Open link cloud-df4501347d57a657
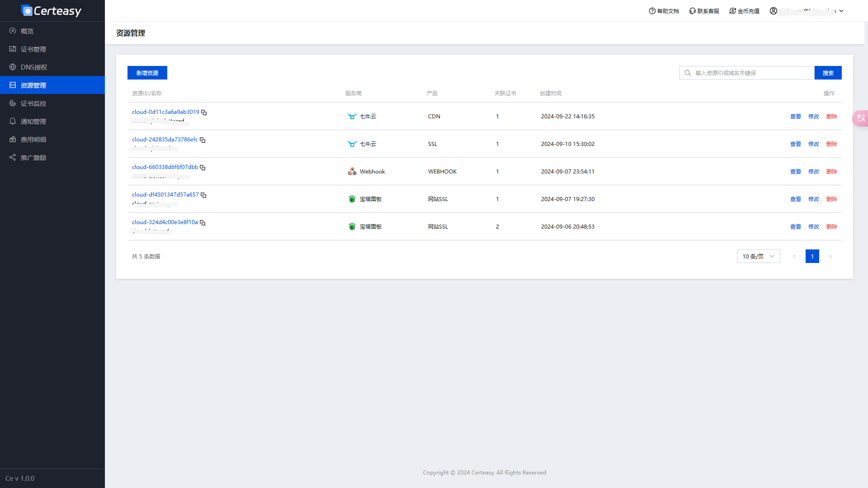This screenshot has height=488, width=868. tap(165, 194)
